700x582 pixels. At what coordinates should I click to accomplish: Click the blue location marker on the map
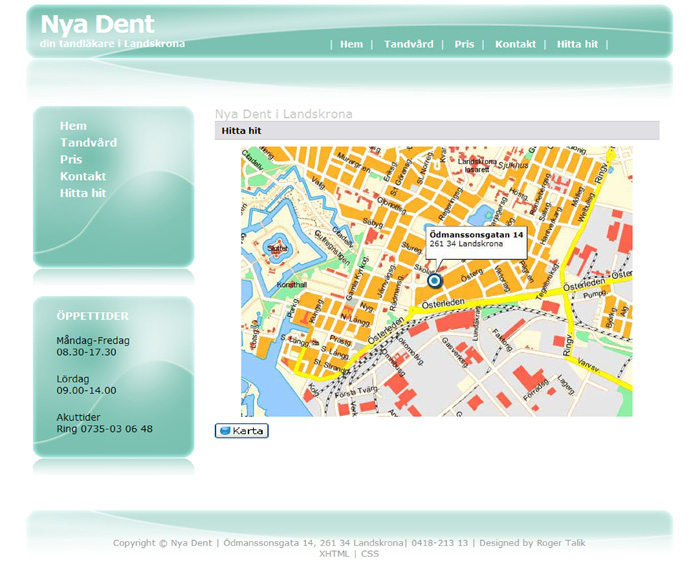point(434,281)
